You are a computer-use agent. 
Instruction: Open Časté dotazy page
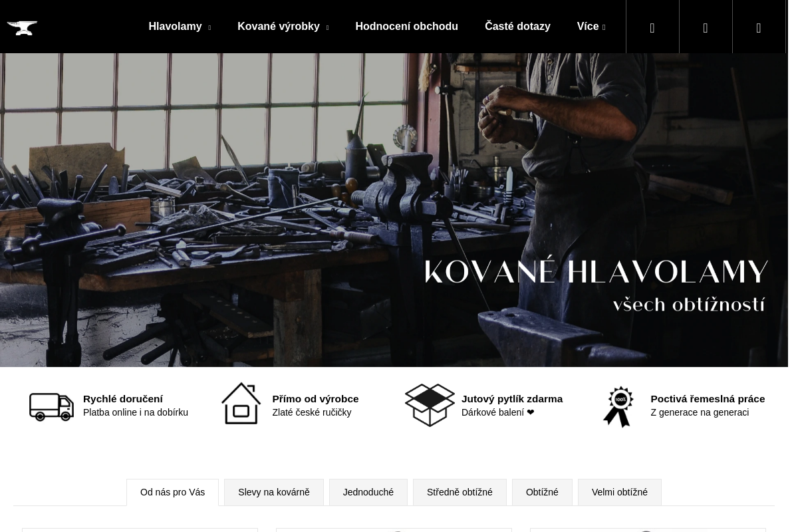click(517, 27)
